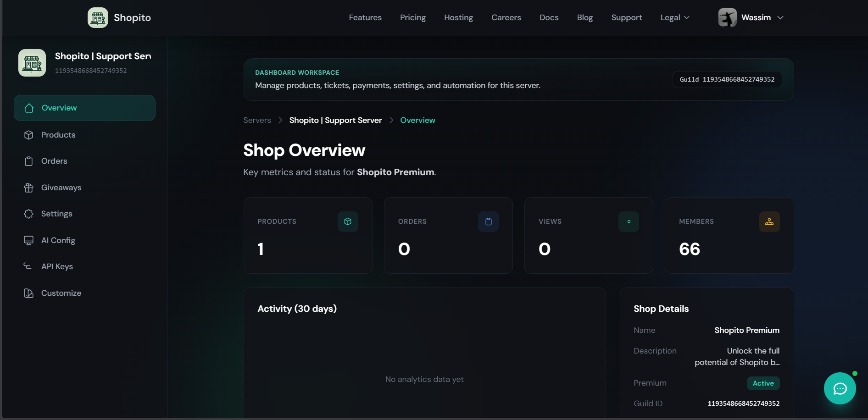Click the Customize palette icon in sidebar
The width and height of the screenshot is (868, 420).
click(28, 293)
